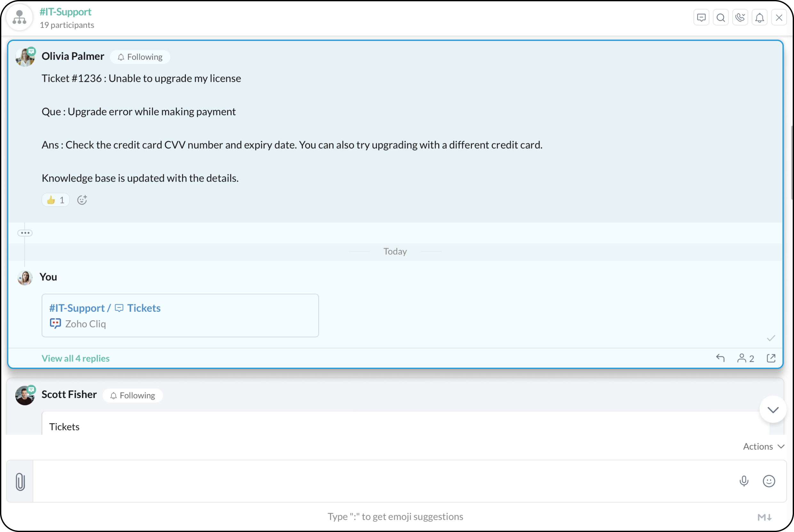Click the search icon in header

click(720, 18)
